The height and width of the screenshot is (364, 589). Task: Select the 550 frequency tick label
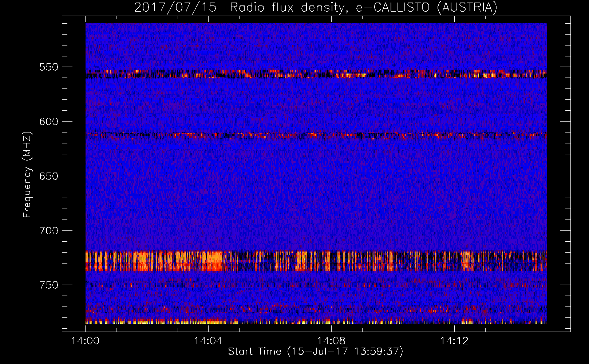(x=49, y=67)
